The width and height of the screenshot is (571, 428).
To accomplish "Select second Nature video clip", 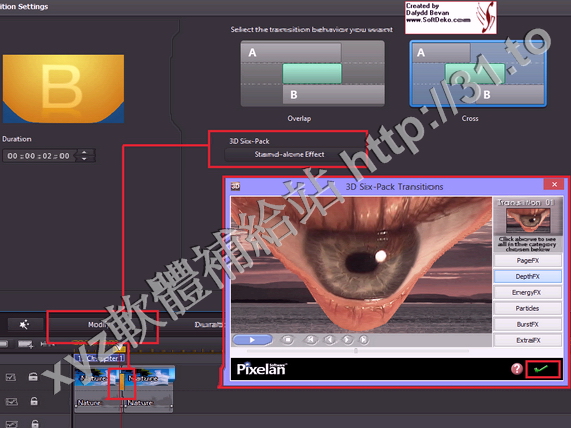I will (x=150, y=377).
